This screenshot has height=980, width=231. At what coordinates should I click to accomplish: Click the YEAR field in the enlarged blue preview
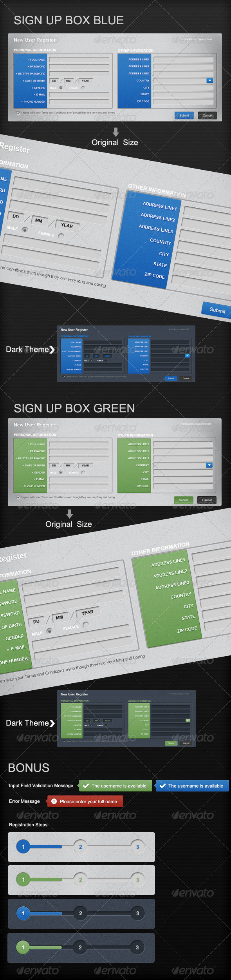point(67,225)
